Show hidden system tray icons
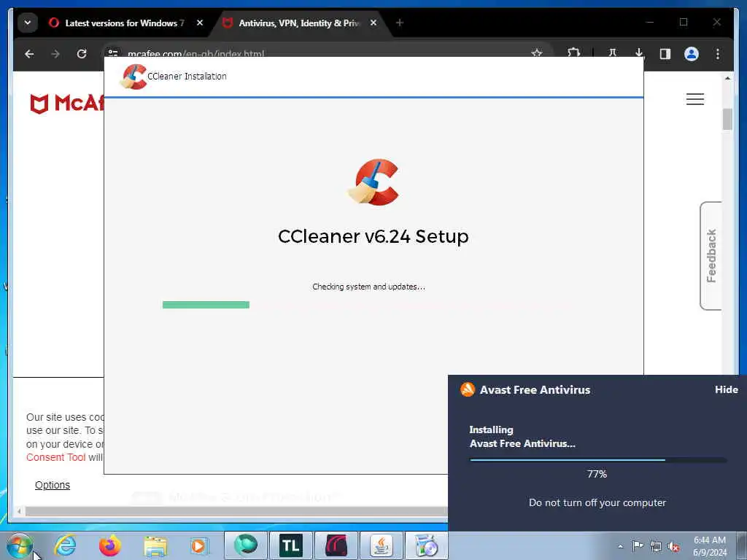 point(620,546)
